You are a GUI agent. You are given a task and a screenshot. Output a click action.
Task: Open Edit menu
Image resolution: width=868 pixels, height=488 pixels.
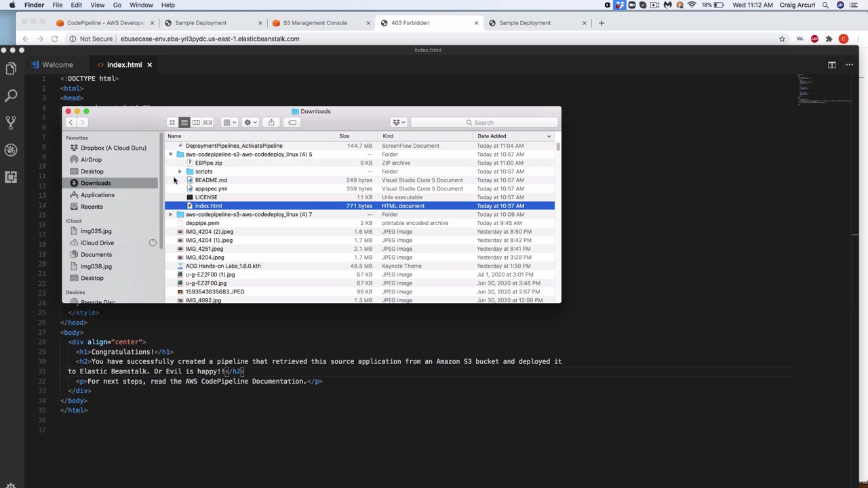click(x=77, y=5)
